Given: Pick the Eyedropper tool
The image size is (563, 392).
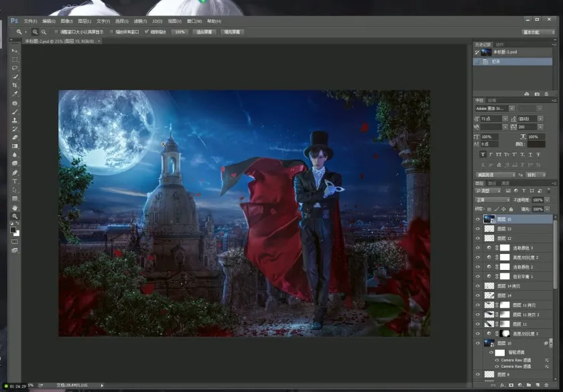Looking at the screenshot, I should (x=15, y=94).
